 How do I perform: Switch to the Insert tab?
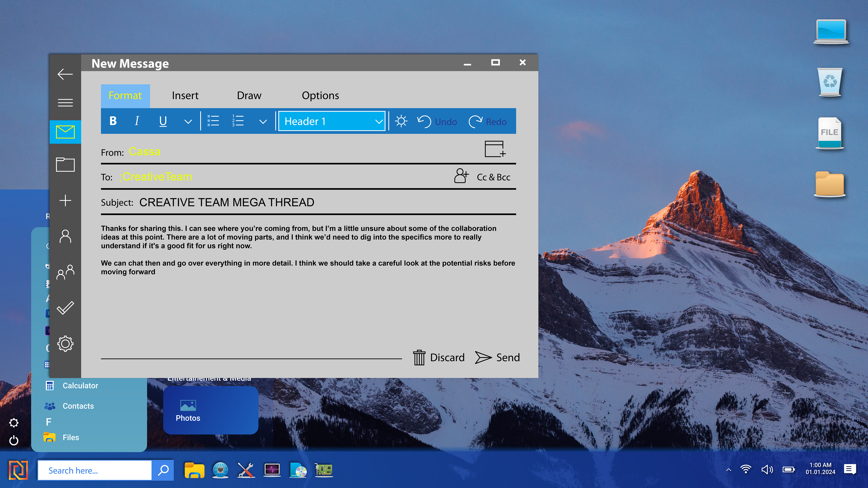coord(185,96)
